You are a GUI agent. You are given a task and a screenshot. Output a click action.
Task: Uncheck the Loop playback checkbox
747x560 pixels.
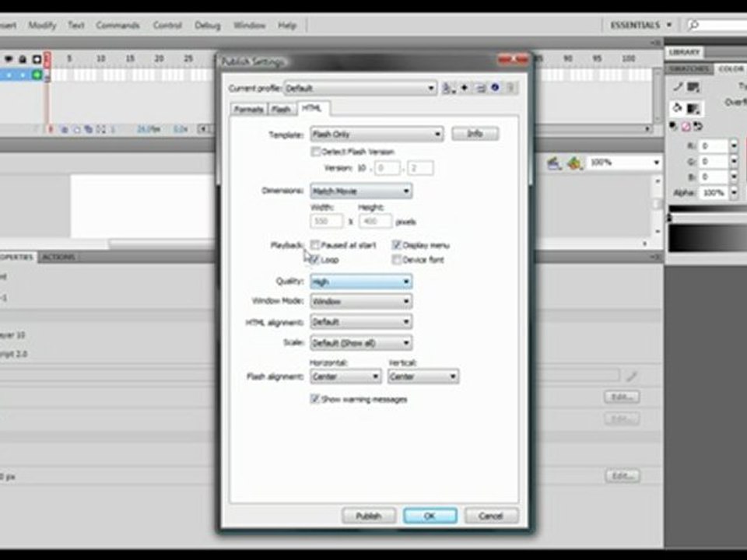[314, 260]
